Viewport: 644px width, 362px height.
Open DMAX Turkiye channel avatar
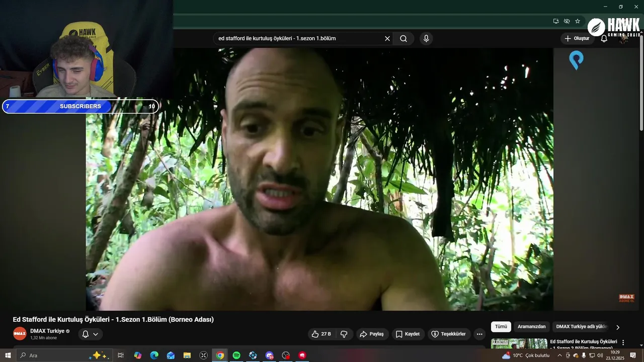click(20, 334)
